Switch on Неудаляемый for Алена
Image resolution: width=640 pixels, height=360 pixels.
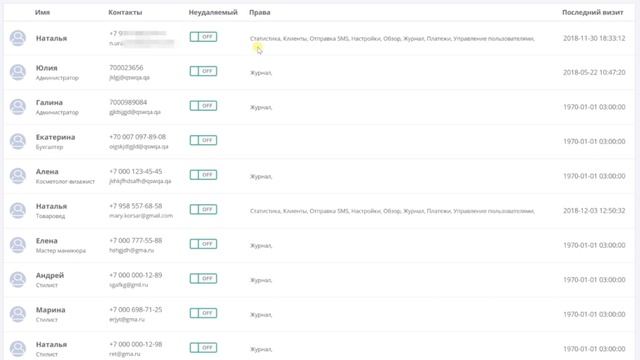(x=203, y=175)
